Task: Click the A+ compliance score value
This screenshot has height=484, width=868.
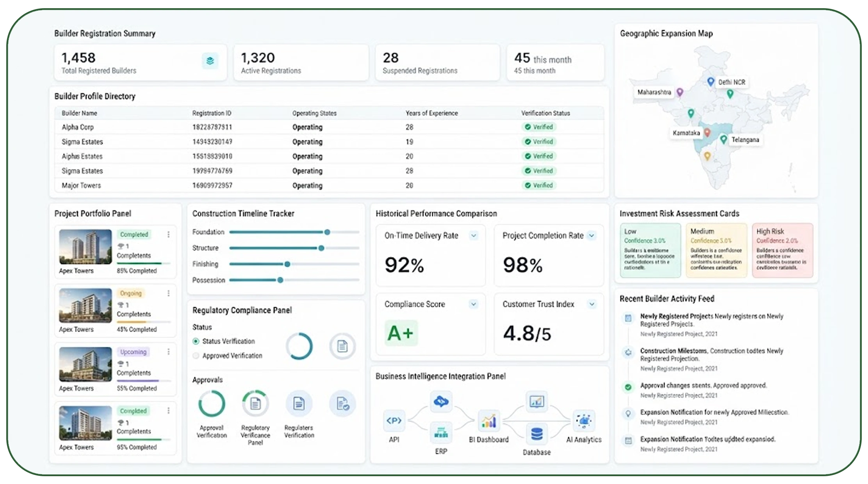Action: coord(401,333)
